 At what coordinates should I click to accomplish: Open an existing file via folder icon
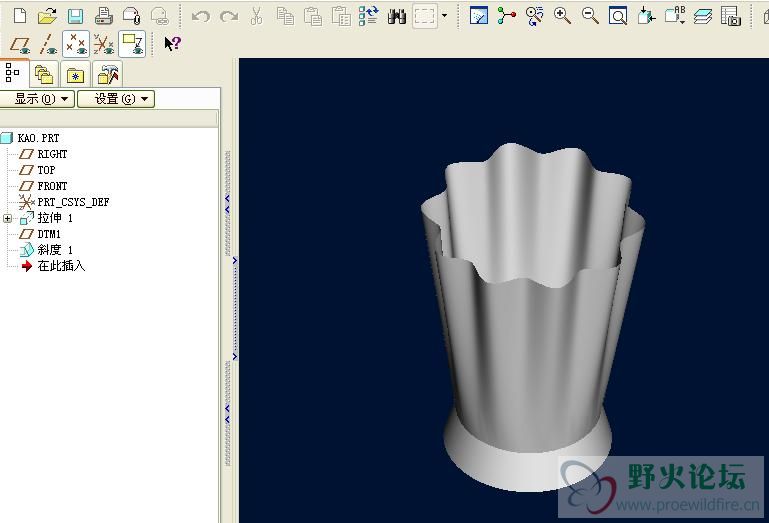point(47,16)
